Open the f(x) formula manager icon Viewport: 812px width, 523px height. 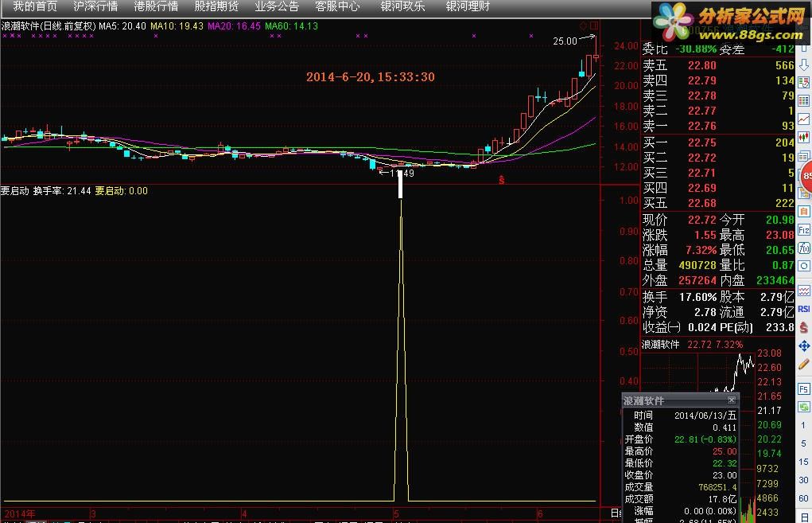point(804,248)
